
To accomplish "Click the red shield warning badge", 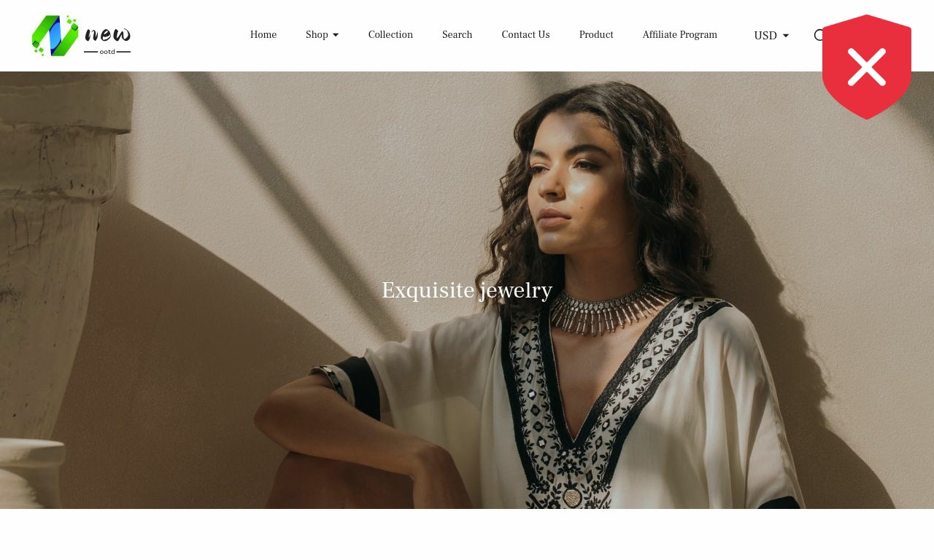I will click(x=867, y=67).
